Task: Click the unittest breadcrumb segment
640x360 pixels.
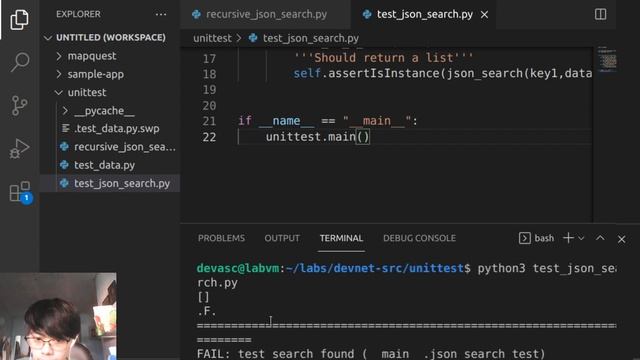Action: (212, 38)
